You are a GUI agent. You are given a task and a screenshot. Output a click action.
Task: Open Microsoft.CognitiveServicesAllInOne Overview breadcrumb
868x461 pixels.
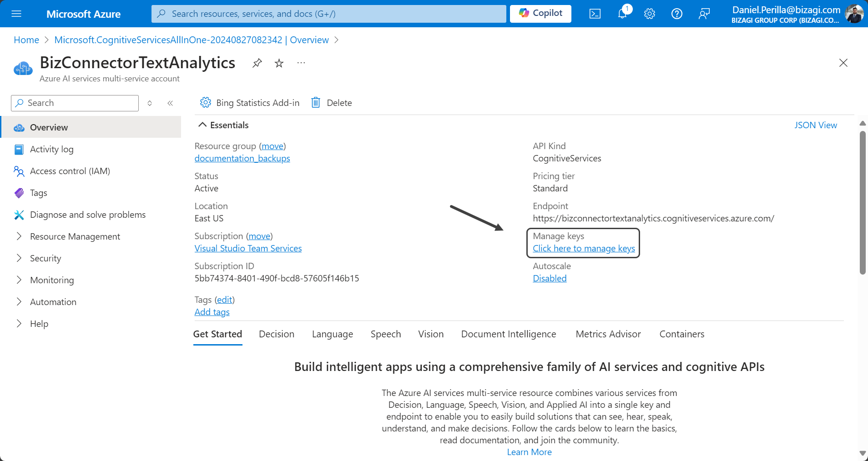(192, 40)
